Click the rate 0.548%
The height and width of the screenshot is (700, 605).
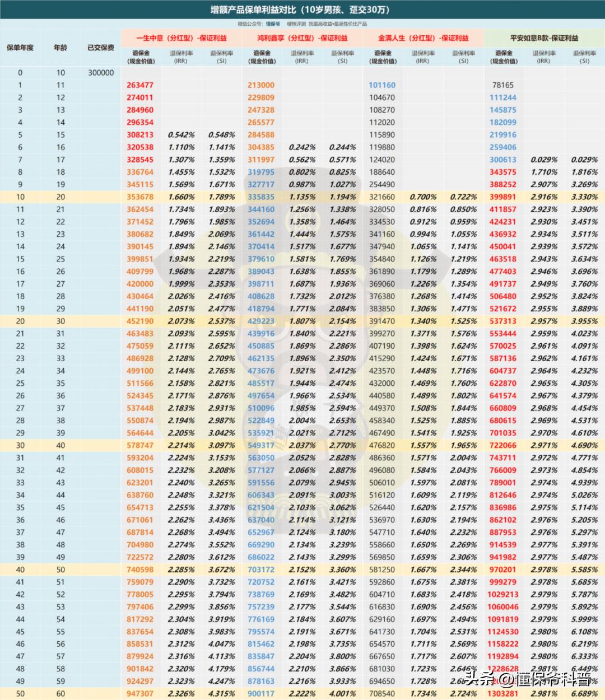[x=222, y=135]
